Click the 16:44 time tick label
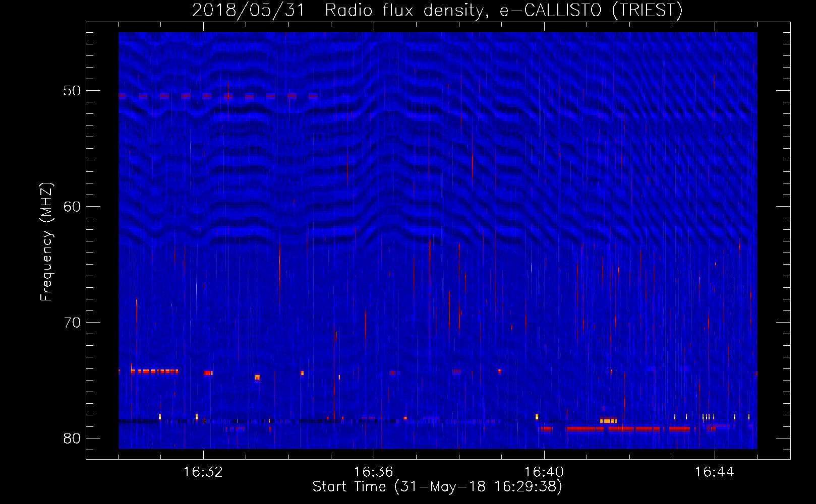 click(715, 472)
